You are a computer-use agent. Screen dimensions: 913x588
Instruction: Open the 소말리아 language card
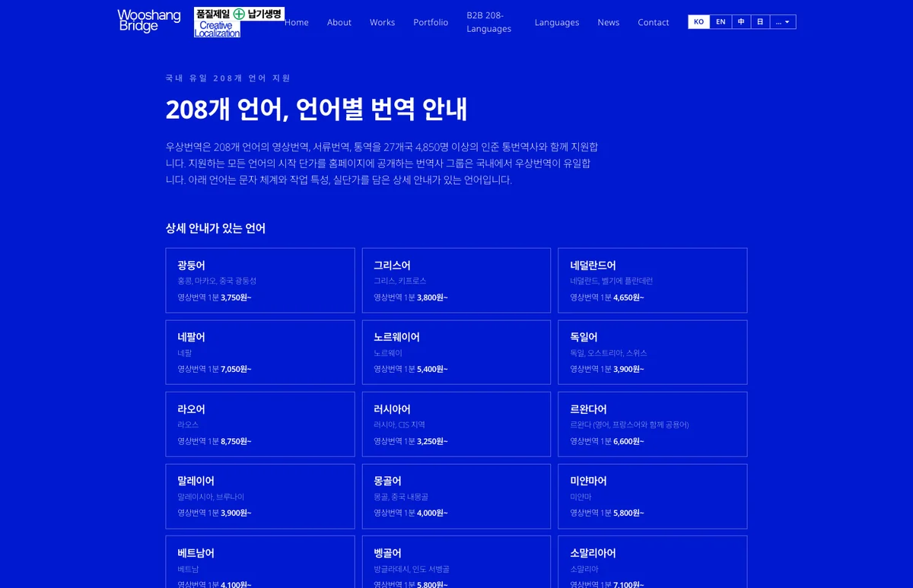tap(653, 562)
